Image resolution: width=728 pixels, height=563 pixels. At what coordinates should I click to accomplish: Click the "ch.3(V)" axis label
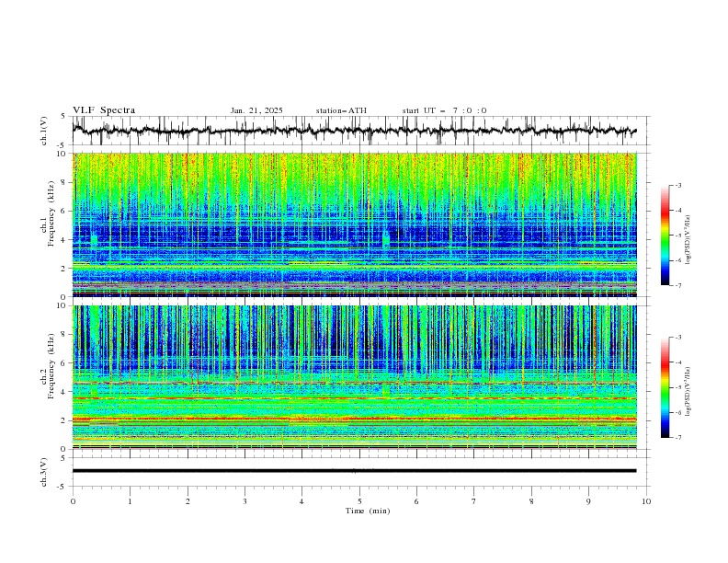[x=44, y=472]
